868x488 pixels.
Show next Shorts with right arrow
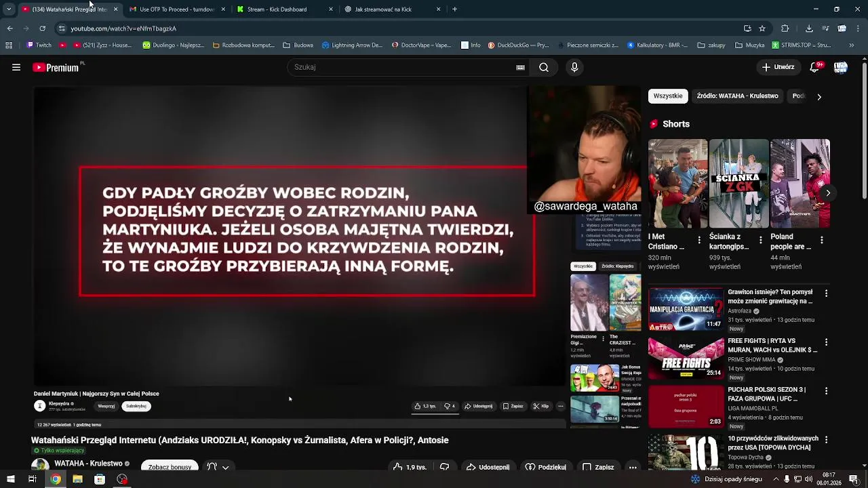828,193
